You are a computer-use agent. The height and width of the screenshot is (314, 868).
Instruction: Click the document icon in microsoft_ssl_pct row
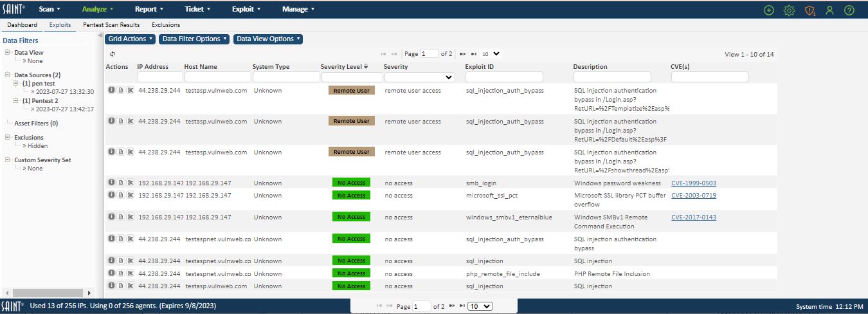pyautogui.click(x=120, y=195)
